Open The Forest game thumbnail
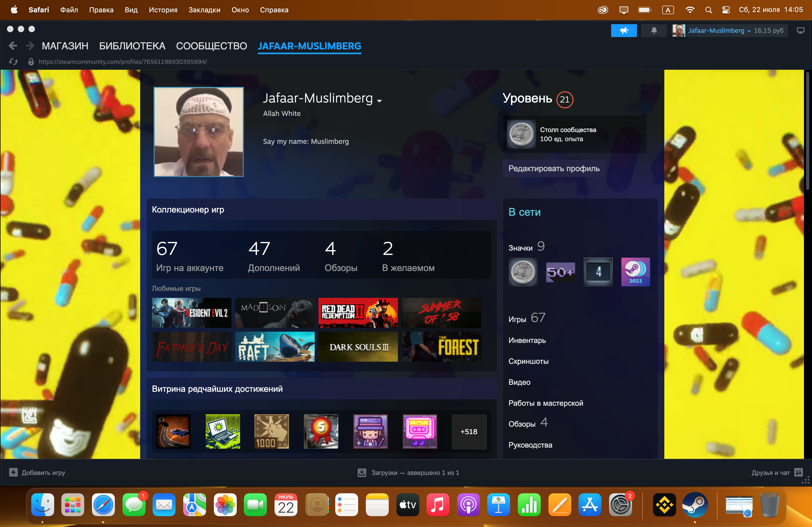Screen dimensions: 812x527 pos(441,346)
